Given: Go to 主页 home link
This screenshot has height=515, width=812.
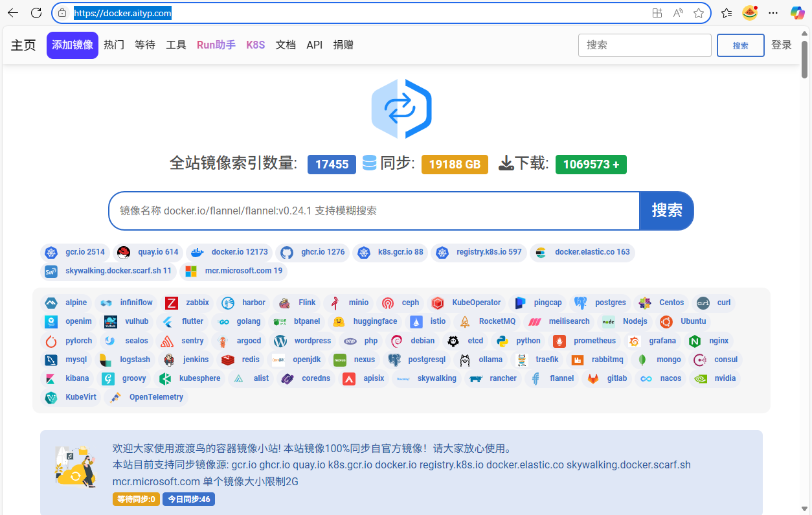Looking at the screenshot, I should [x=23, y=45].
